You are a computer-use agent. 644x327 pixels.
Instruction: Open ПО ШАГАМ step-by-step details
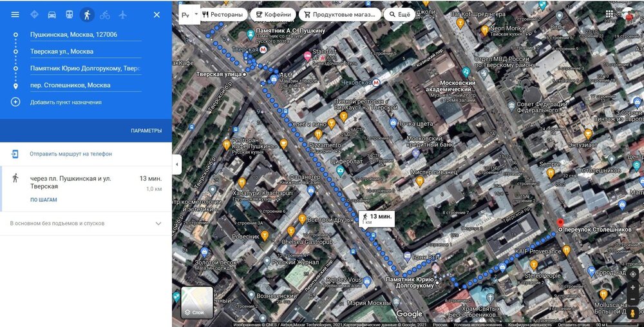coord(44,200)
